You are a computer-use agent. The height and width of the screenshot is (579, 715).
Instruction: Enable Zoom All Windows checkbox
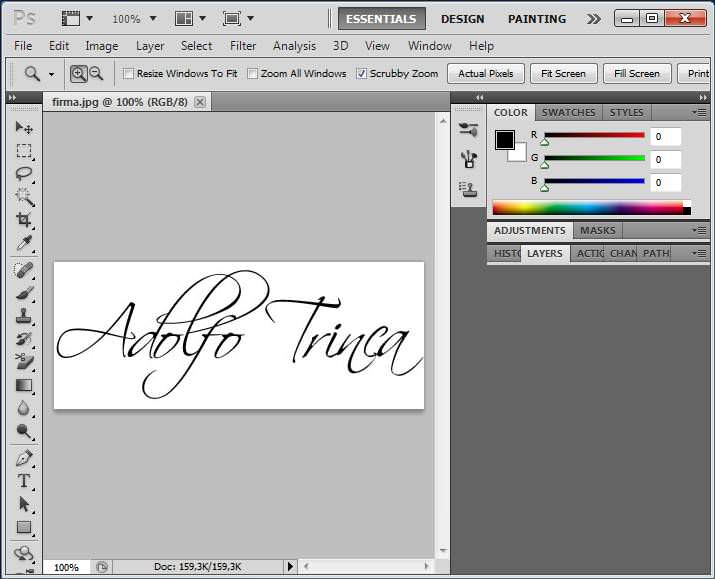coord(252,73)
